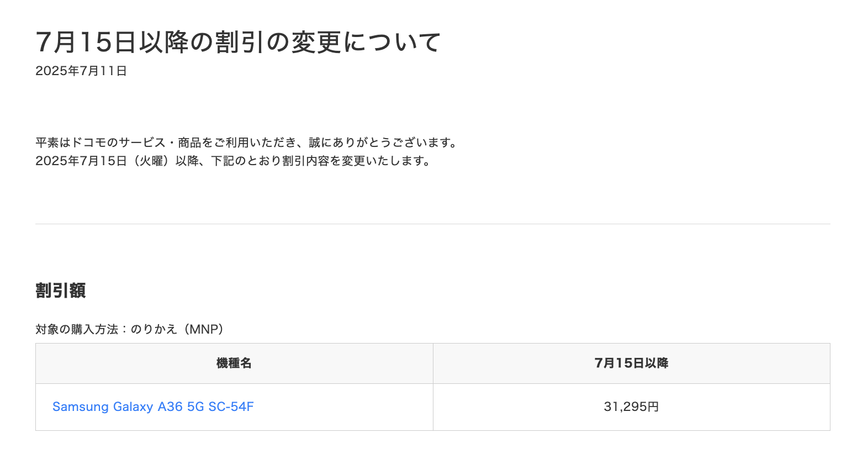This screenshot has width=868, height=475.
Task: Click the publication date 2025年7月11日
Action: [x=81, y=71]
